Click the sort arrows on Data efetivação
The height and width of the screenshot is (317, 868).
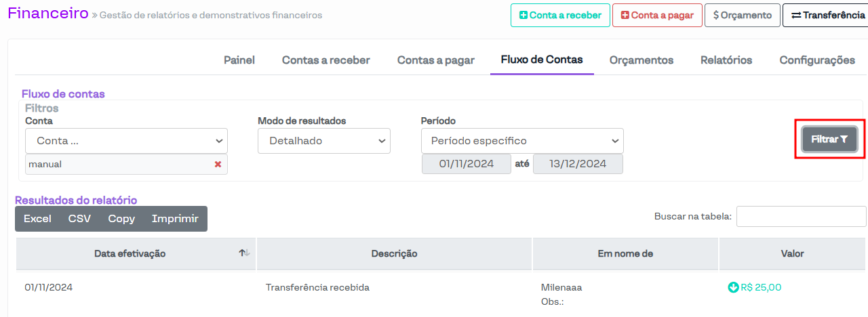244,253
